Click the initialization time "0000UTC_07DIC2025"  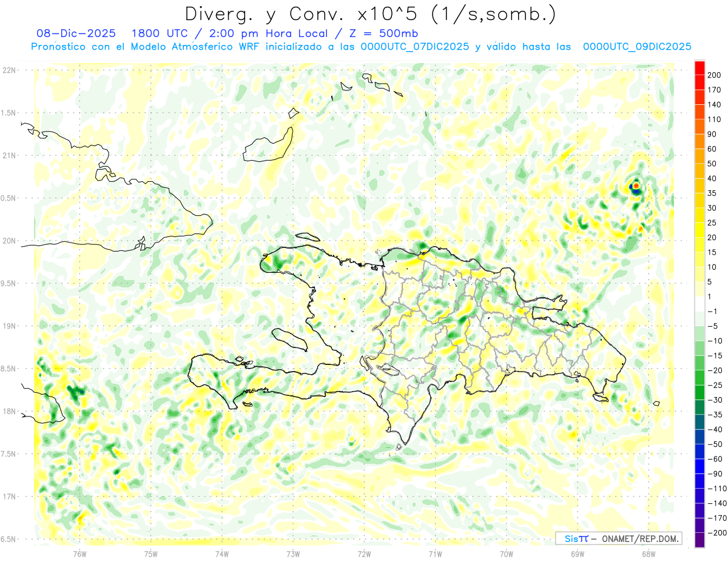(414, 47)
